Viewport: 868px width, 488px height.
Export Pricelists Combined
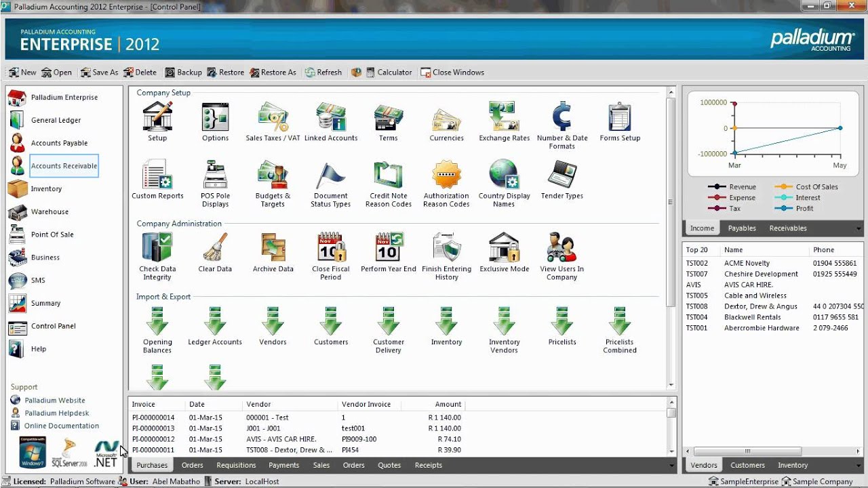pos(619,322)
